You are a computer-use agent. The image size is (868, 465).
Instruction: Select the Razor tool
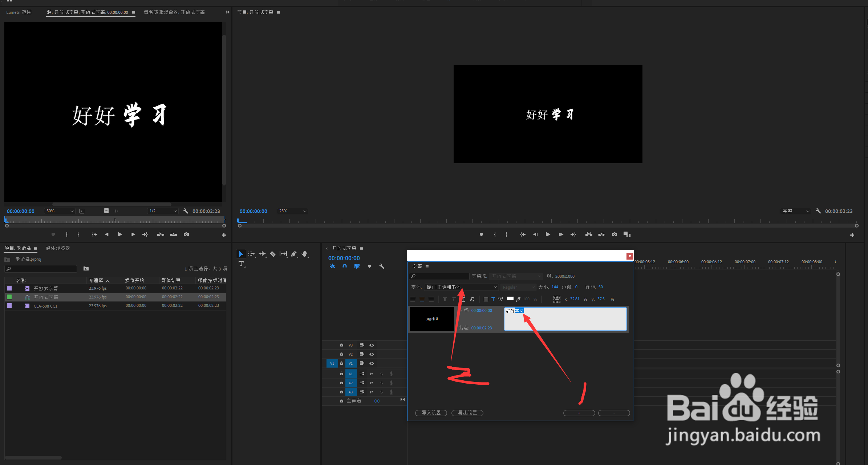coord(272,254)
